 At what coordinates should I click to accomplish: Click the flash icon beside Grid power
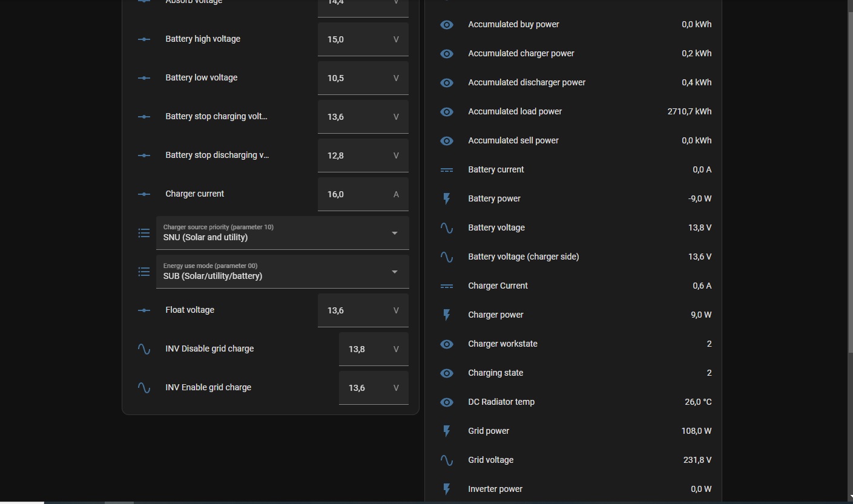coord(447,431)
